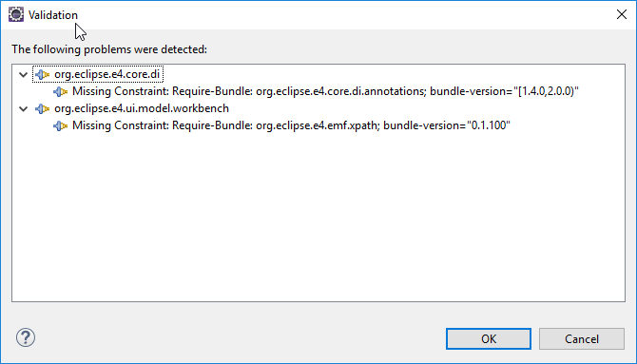Screen dimensions: 637x364
Task: Click the icon beside the di.annotations Missing Constraint
Action: [x=60, y=92]
